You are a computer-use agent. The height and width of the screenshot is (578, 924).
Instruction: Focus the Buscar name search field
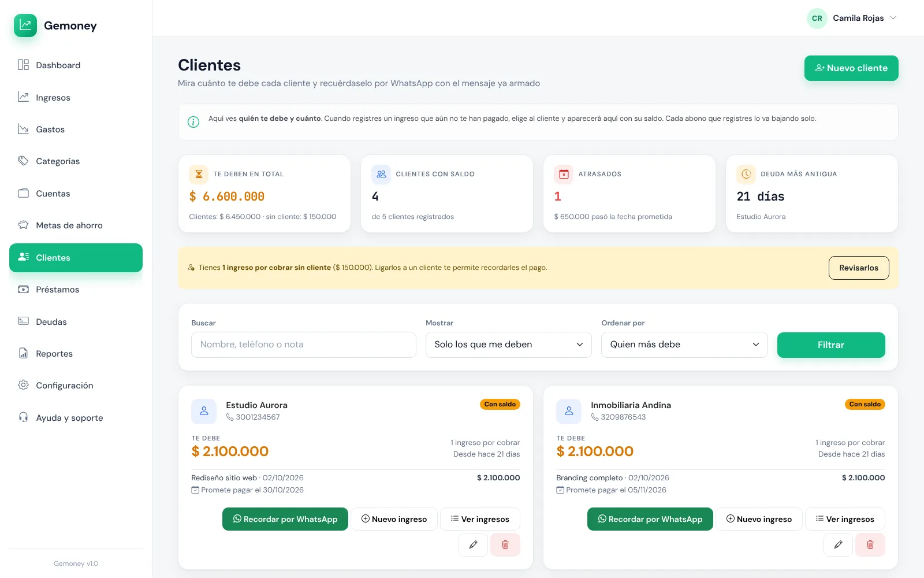[x=304, y=344]
